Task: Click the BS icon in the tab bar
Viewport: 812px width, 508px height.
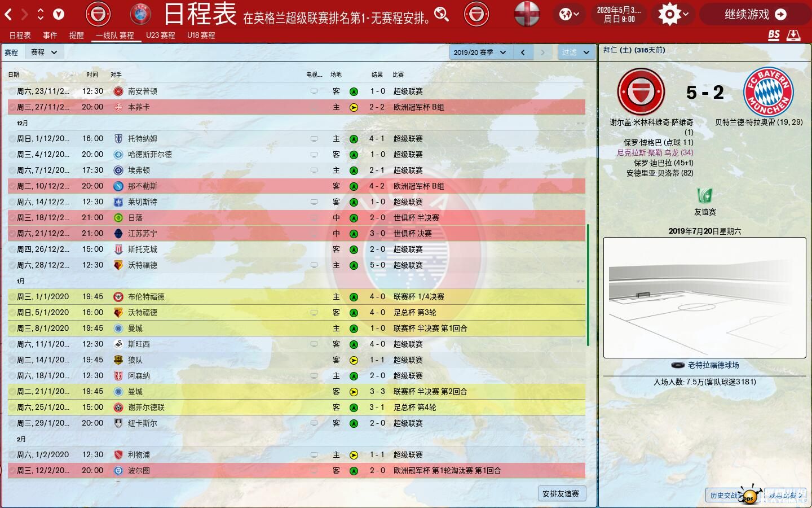Action: [774, 35]
